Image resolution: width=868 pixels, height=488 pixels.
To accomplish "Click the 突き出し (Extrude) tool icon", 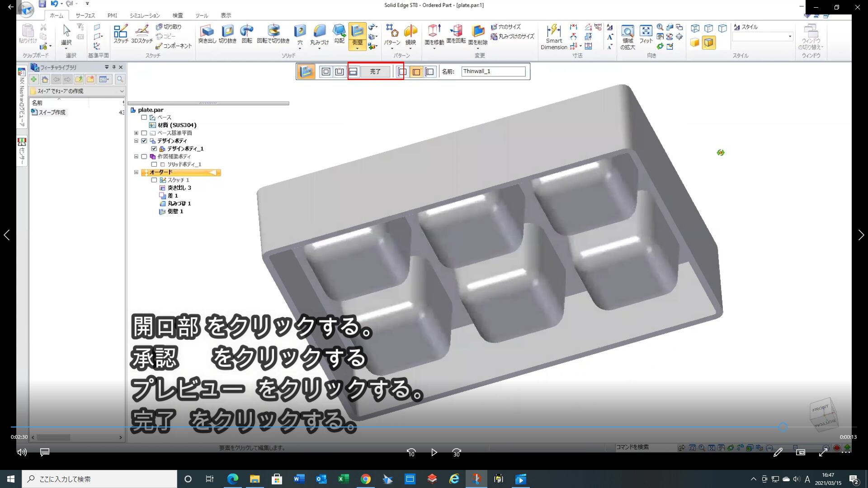I will pos(207,32).
